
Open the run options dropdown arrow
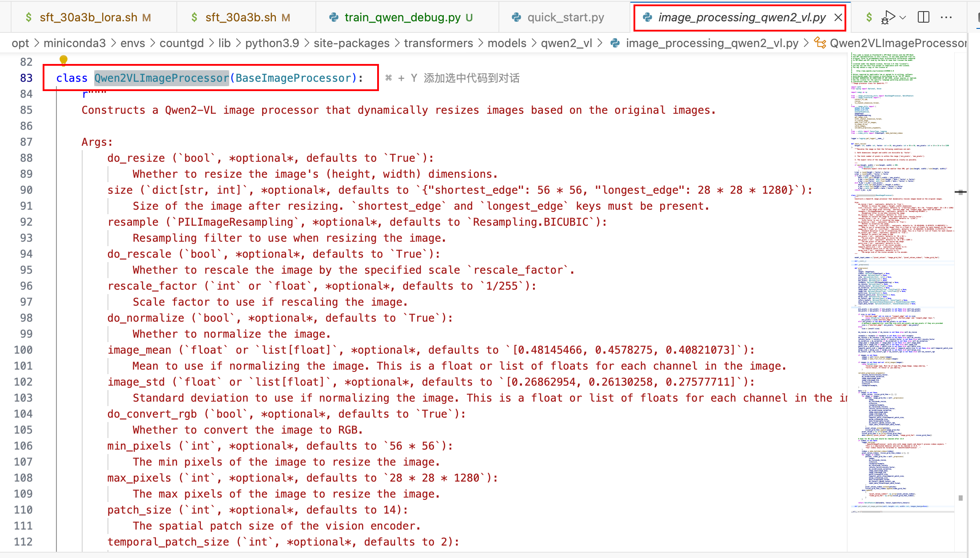[903, 17]
